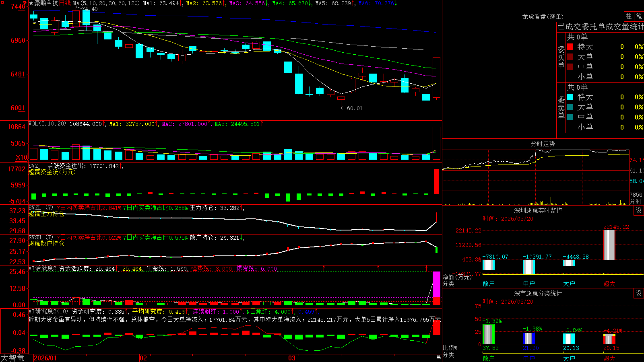This screenshot has height=362, width=644.
Task: Click the 03 month marker on timeline
Action: pos(292,358)
